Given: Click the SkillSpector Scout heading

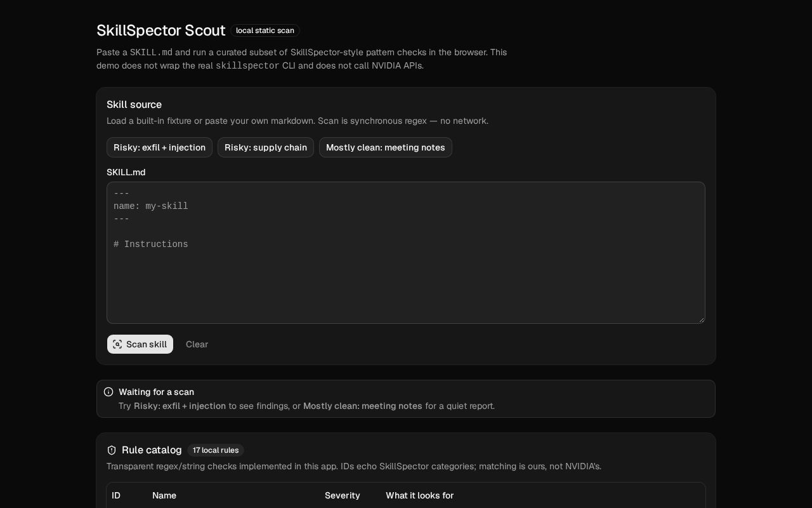Looking at the screenshot, I should [160, 30].
